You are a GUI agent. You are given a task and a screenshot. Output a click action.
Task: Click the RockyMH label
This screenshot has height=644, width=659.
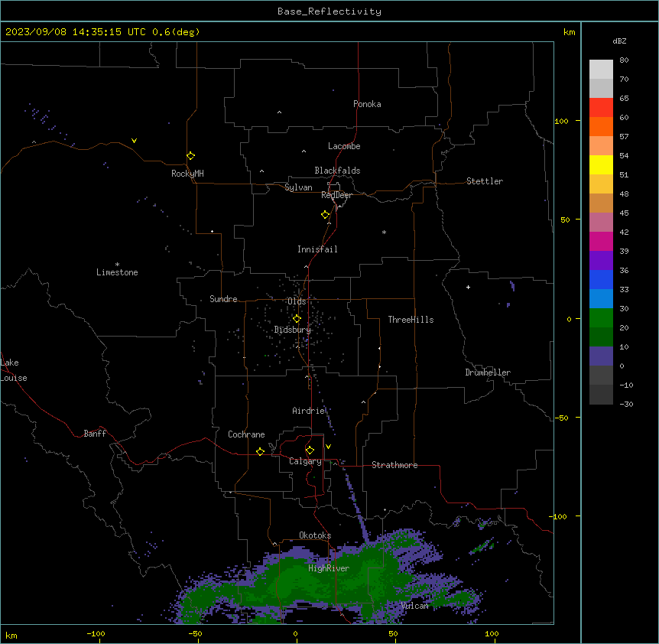click(x=187, y=174)
